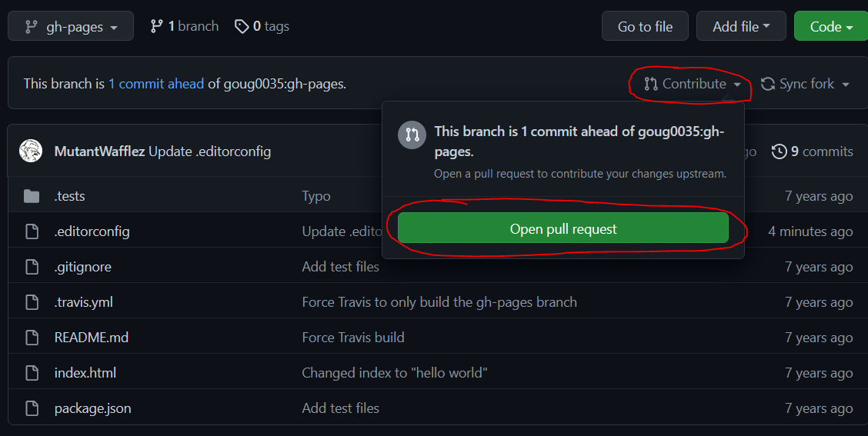Click the branch icon beside '1 branch'
This screenshot has width=868, height=436.
[157, 26]
